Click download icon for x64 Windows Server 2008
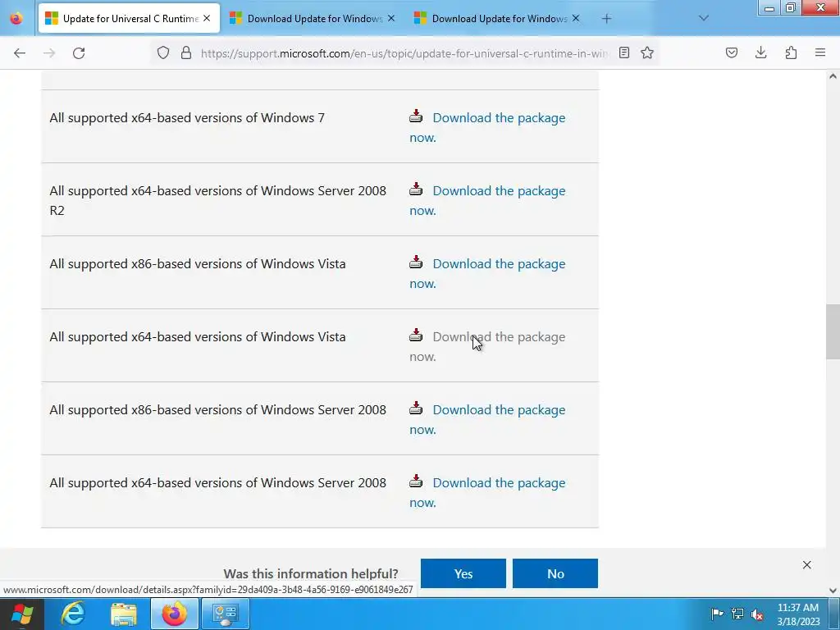Screen dimensions: 840x630 coord(416,481)
